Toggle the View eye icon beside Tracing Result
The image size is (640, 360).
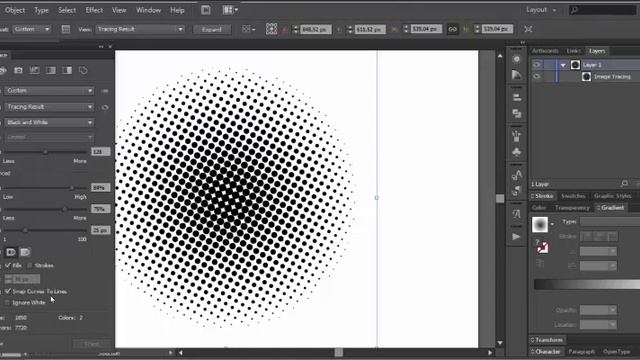(105, 107)
